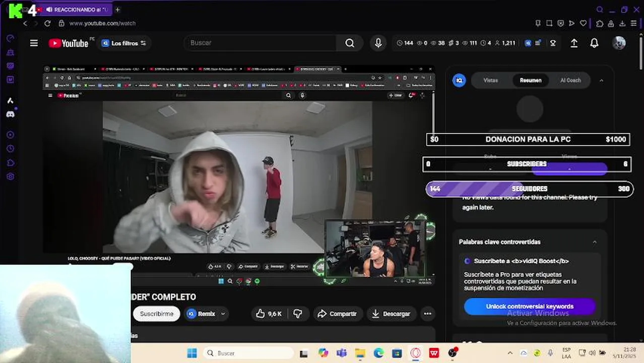Viewport: 644px width, 363px height.
Task: Click the pin icon in the browser toolbar
Action: coord(538,23)
